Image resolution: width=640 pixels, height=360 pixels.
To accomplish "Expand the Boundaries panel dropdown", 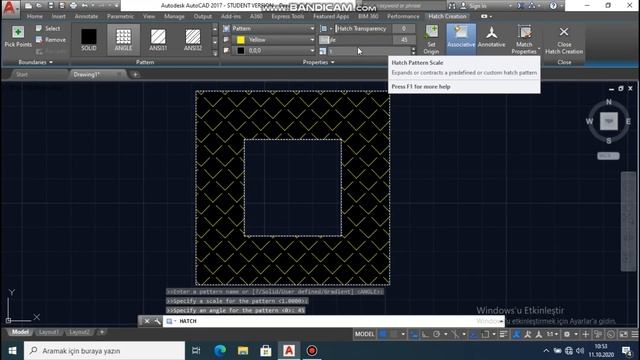I will point(36,62).
